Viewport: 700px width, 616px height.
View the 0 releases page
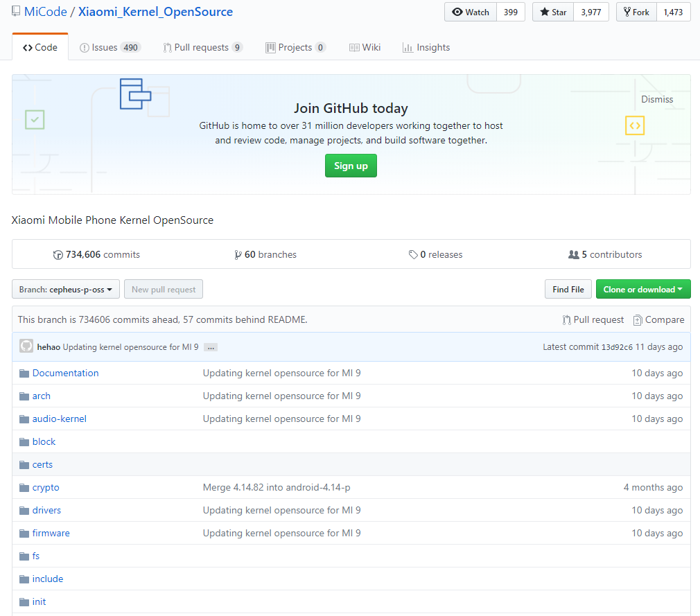pyautogui.click(x=436, y=254)
